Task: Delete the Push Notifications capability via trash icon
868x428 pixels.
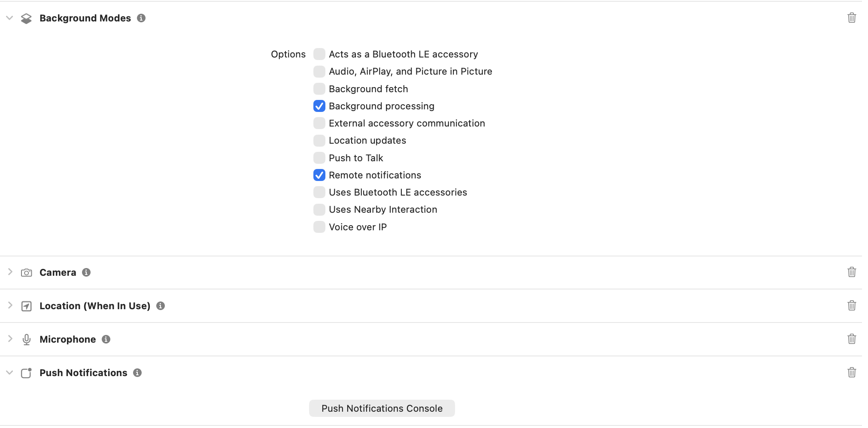Action: [852, 372]
